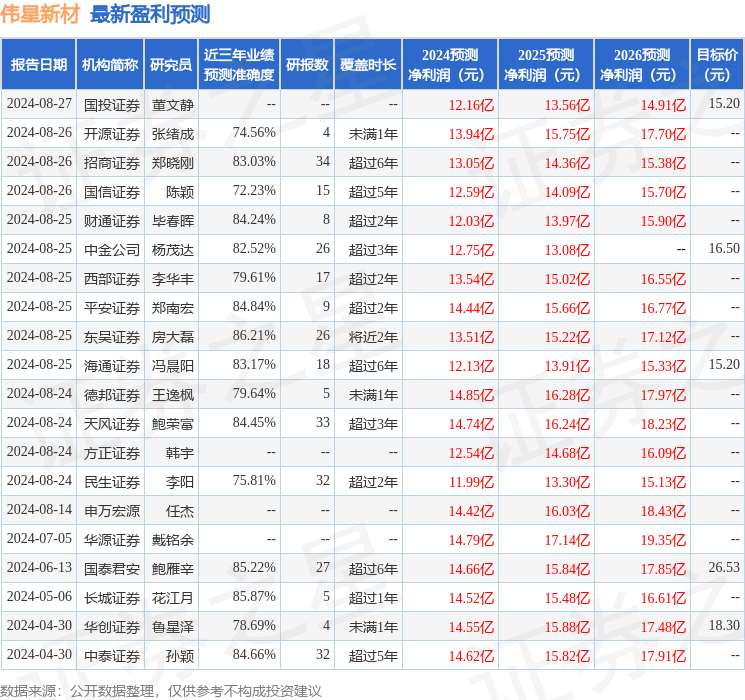This screenshot has width=745, height=700.
Task: Select the 天风证券 institution cell
Action: point(112,424)
